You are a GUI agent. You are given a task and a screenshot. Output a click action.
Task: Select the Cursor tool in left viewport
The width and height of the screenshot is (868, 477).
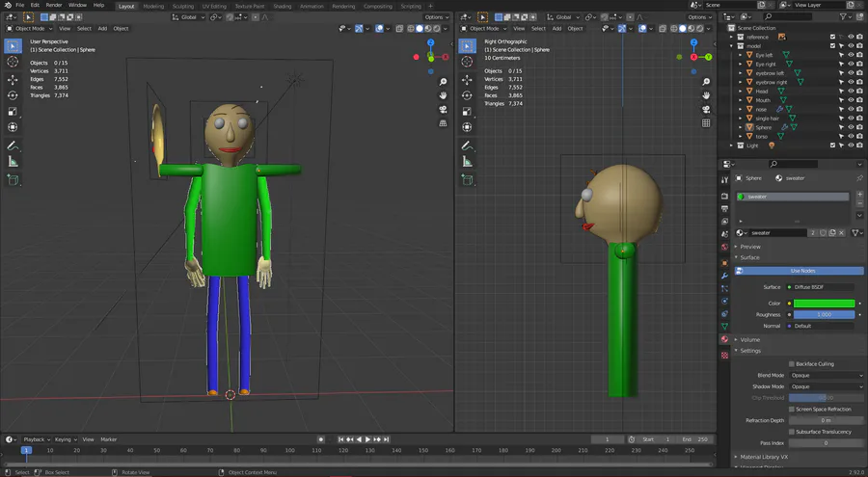[x=13, y=62]
